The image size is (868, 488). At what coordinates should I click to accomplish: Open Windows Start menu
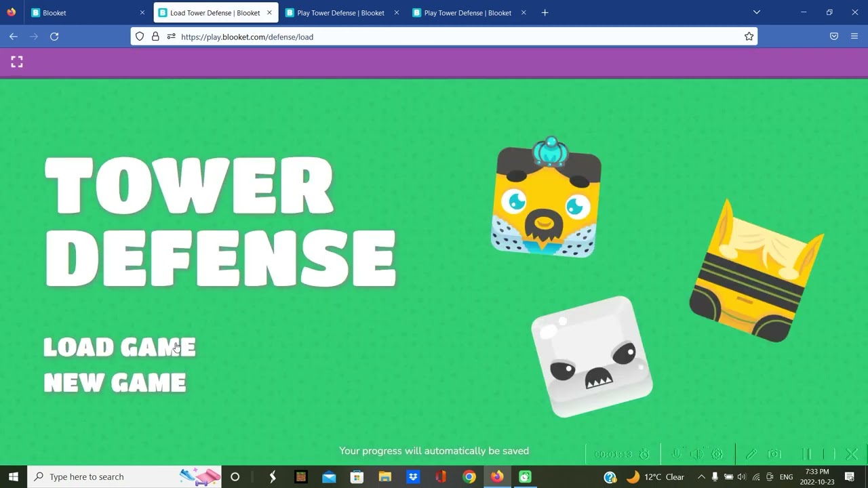[14, 476]
